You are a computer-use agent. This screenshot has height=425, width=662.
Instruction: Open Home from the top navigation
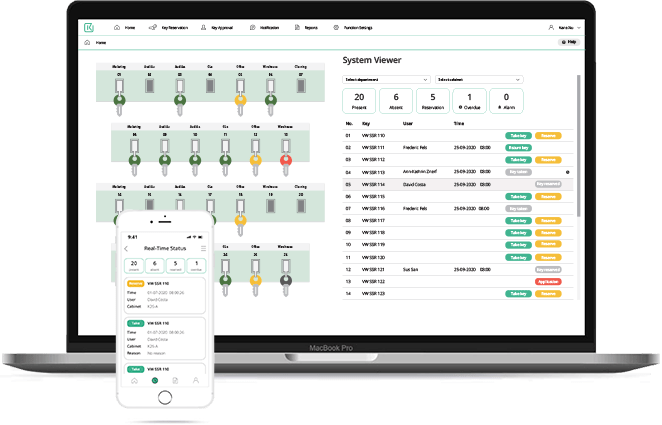[125, 27]
